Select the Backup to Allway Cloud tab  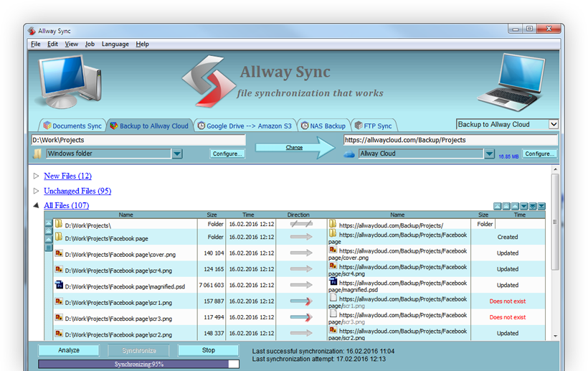point(150,126)
